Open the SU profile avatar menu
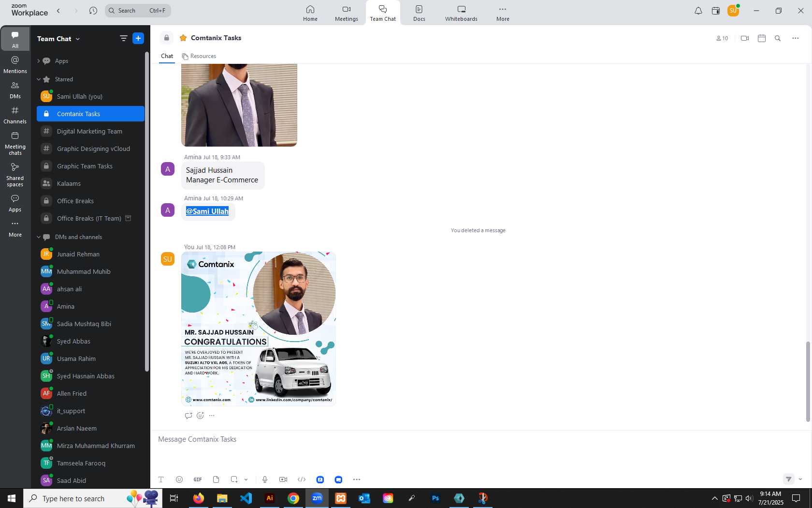This screenshot has width=812, height=508. click(733, 11)
